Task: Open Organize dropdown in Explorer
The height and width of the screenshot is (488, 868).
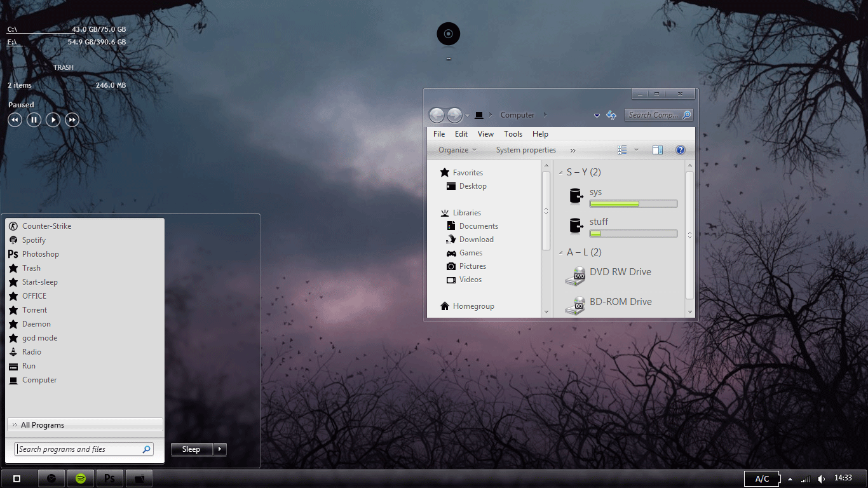Action: (458, 150)
